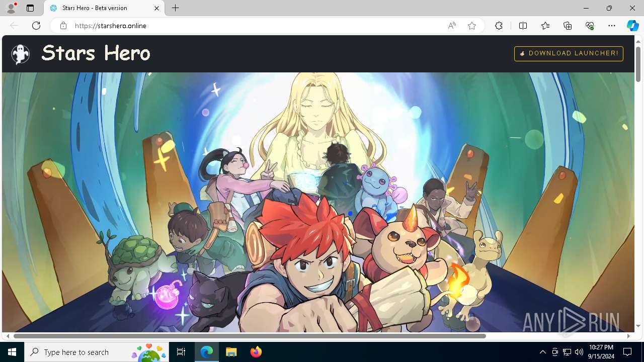The image size is (644, 362).
Task: Open the Favorites list icon
Action: coord(545,26)
